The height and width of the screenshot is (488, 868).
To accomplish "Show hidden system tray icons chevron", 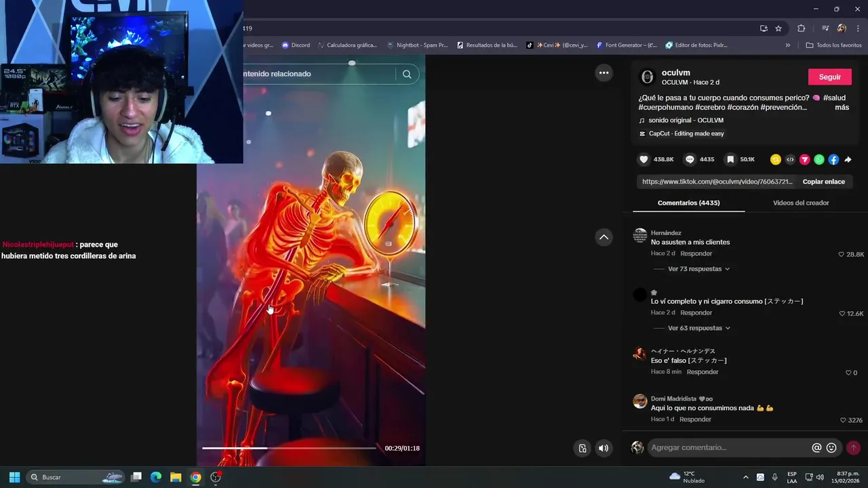I will tap(746, 477).
